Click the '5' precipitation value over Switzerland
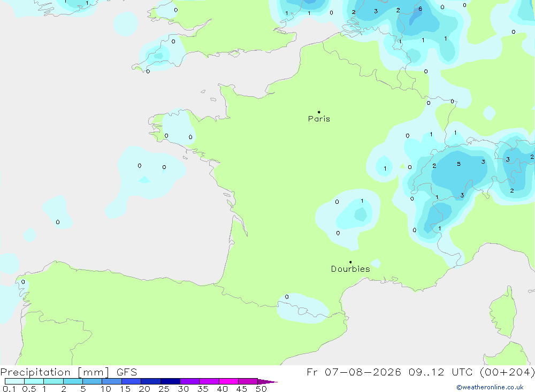This screenshot has width=535, height=392. [459, 164]
